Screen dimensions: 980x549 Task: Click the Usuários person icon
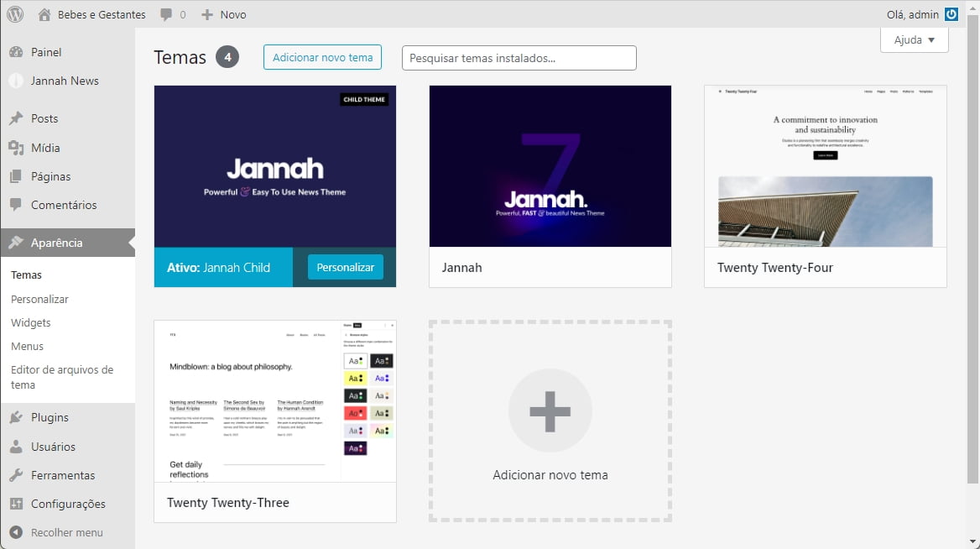coord(16,447)
